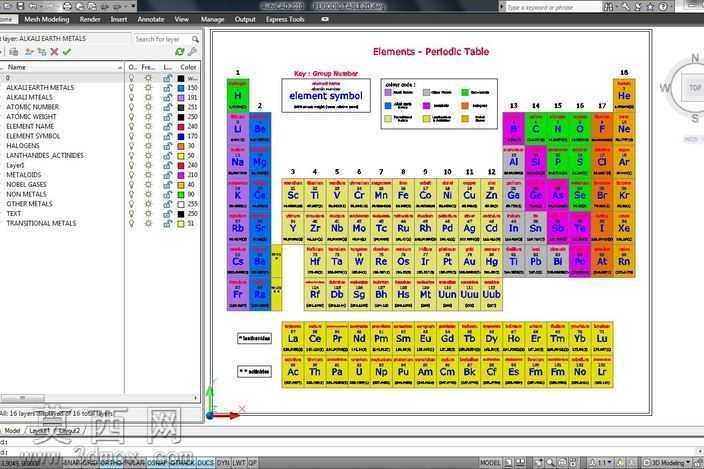Click the print icon in quick access toolbar
Screen dimensions: 704x469
click(67, 6)
